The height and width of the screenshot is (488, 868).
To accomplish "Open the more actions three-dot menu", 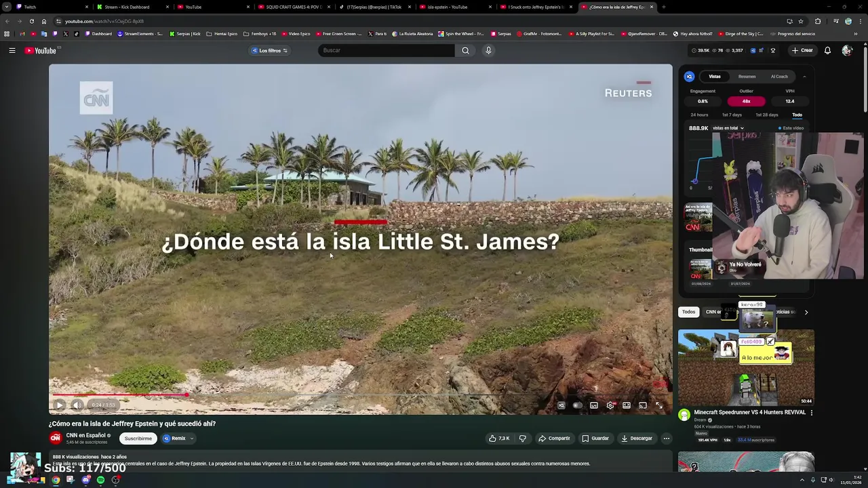I will [x=667, y=439].
